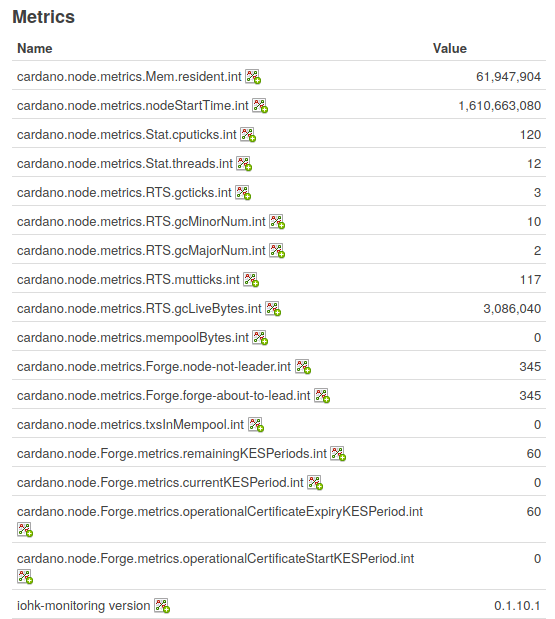The image size is (555, 619).
Task: Click chart icon beside RTS.gcLiveBytes.int
Action: 273,309
